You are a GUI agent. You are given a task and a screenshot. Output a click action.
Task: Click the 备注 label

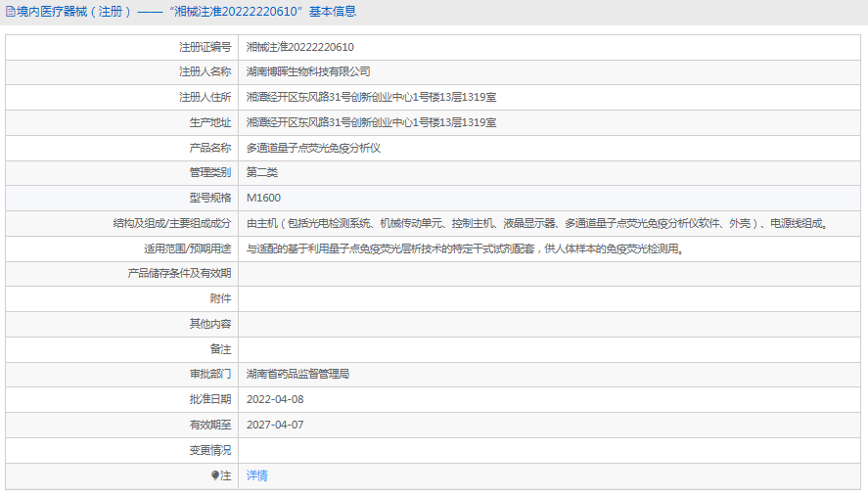(x=221, y=349)
